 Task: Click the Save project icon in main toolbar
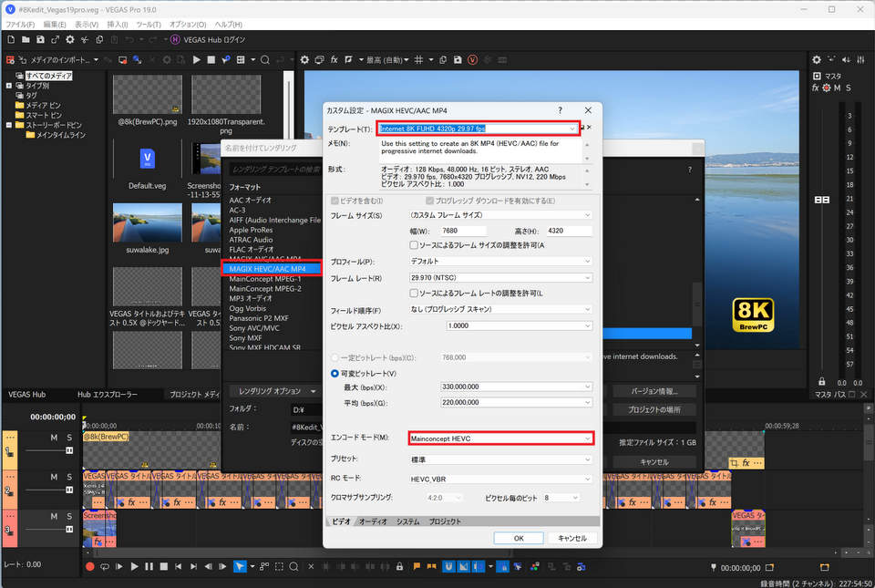(39, 40)
